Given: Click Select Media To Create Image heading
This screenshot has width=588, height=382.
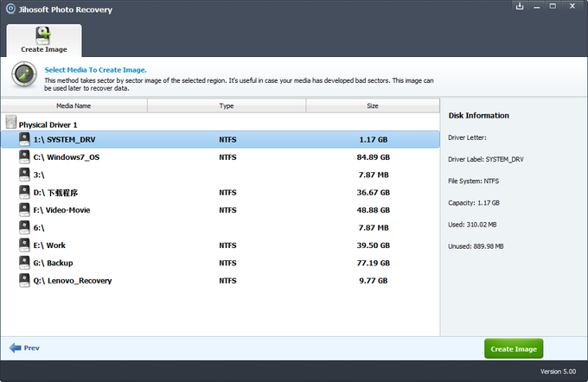Looking at the screenshot, I should pos(95,70).
